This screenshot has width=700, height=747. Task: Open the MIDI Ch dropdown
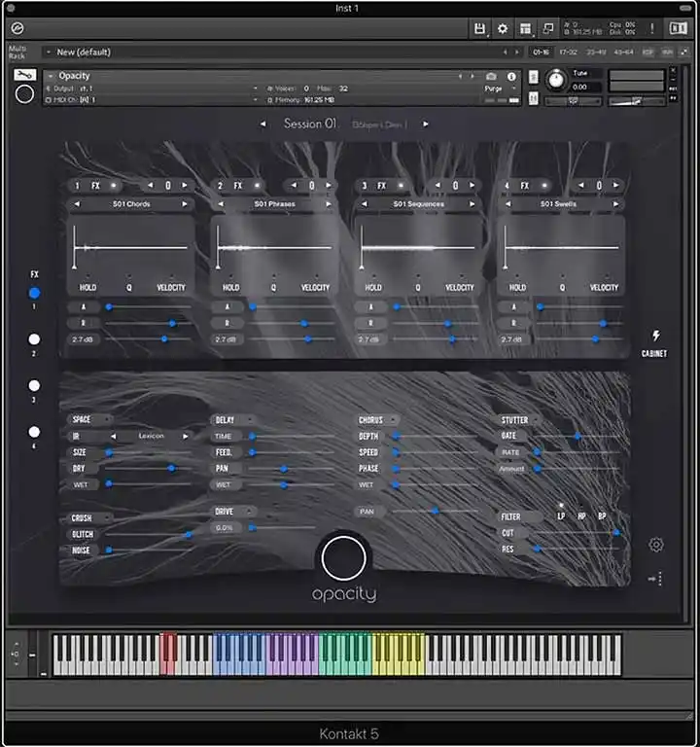256,100
